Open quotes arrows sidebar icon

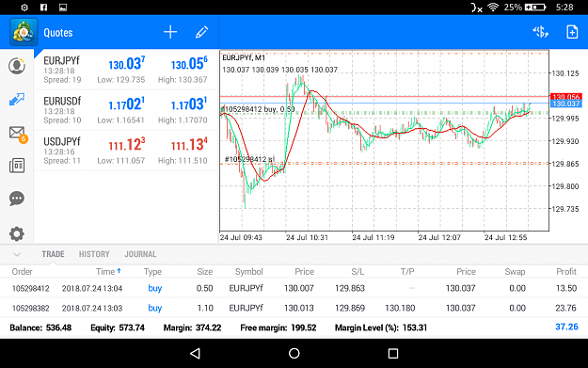point(17,100)
